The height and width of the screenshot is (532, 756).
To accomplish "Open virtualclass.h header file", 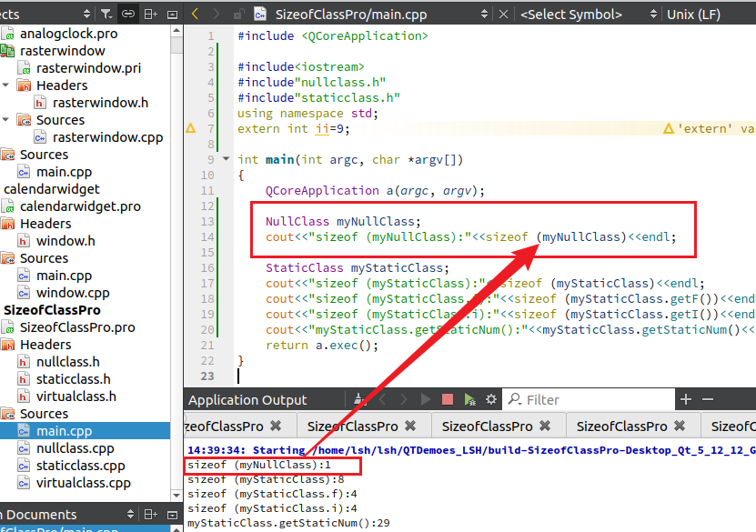I will point(76,396).
